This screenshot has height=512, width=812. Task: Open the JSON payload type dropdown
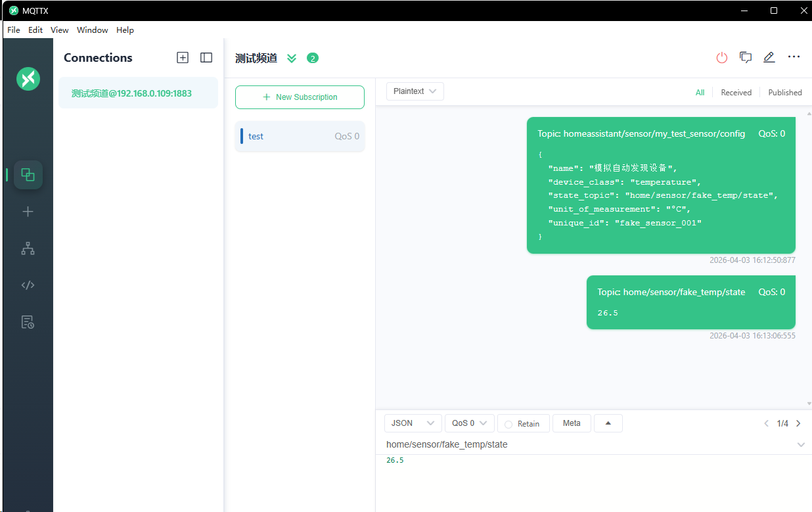(x=412, y=423)
